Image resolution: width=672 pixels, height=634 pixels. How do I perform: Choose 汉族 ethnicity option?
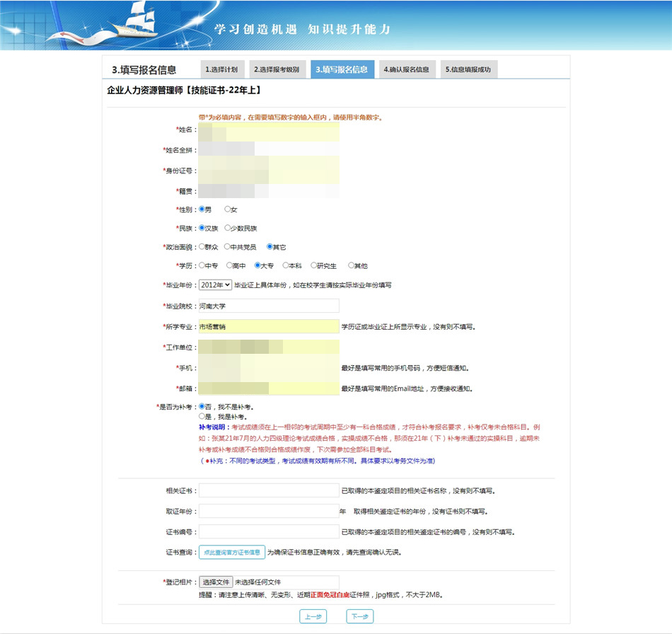pos(202,228)
